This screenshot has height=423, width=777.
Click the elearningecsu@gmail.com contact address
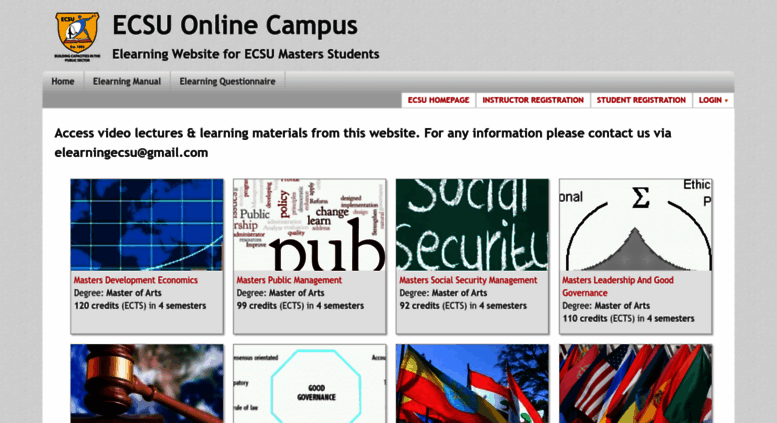(131, 153)
